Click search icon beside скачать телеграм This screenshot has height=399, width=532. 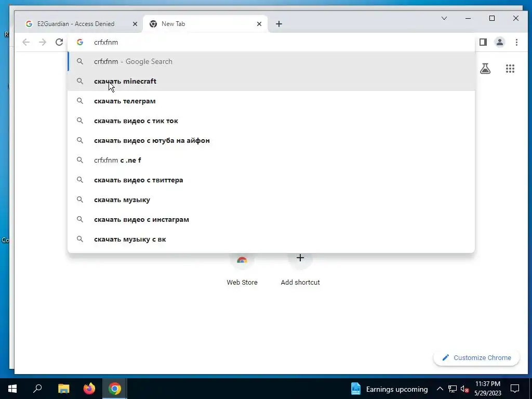pos(79,101)
